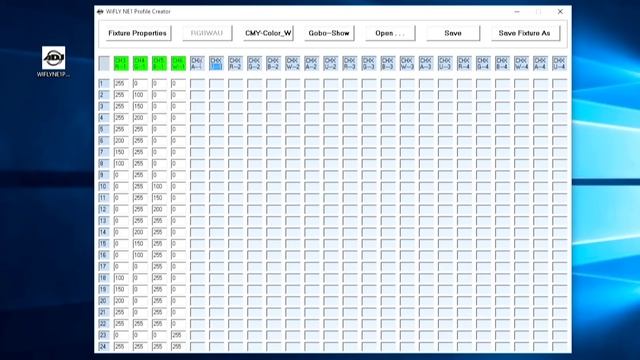Click the 100 value in row 10

(x=159, y=187)
